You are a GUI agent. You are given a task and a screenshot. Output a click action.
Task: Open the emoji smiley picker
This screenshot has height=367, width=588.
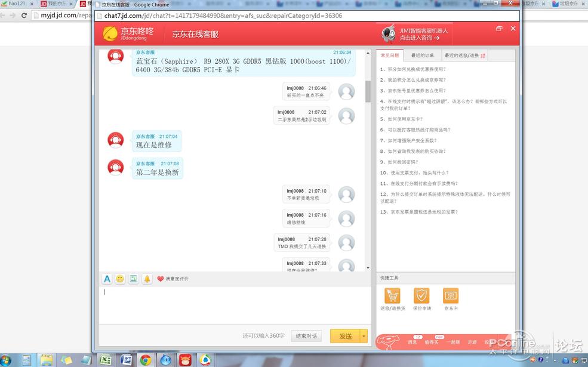pyautogui.click(x=120, y=279)
